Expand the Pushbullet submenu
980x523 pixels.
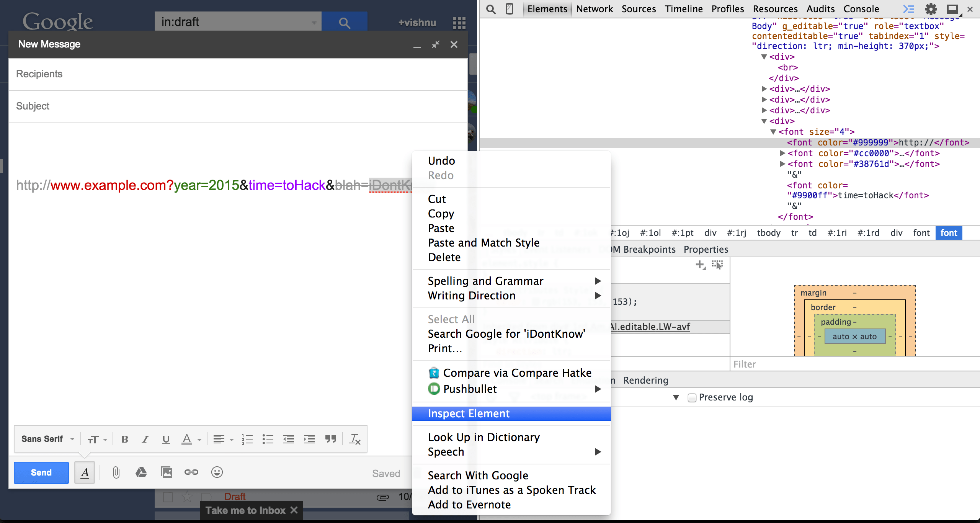coord(511,389)
